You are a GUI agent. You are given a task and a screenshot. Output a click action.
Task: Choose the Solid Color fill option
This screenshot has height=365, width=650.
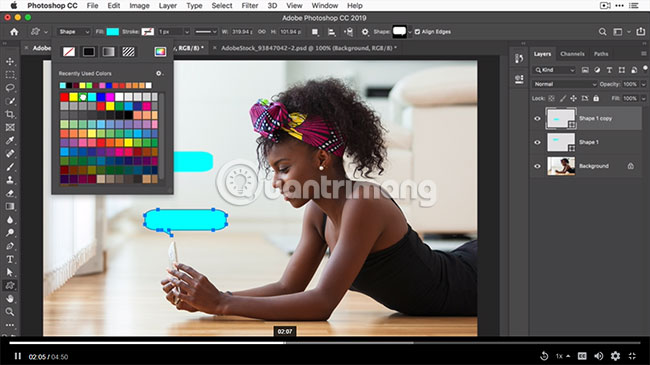click(x=89, y=51)
